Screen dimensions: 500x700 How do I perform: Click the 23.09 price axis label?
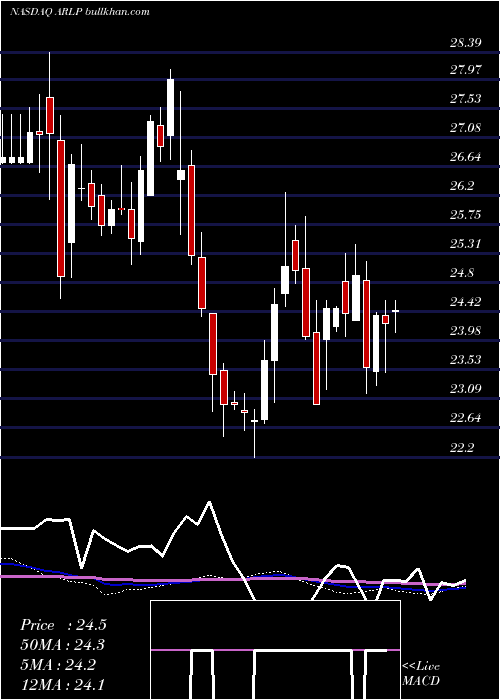[x=465, y=389]
